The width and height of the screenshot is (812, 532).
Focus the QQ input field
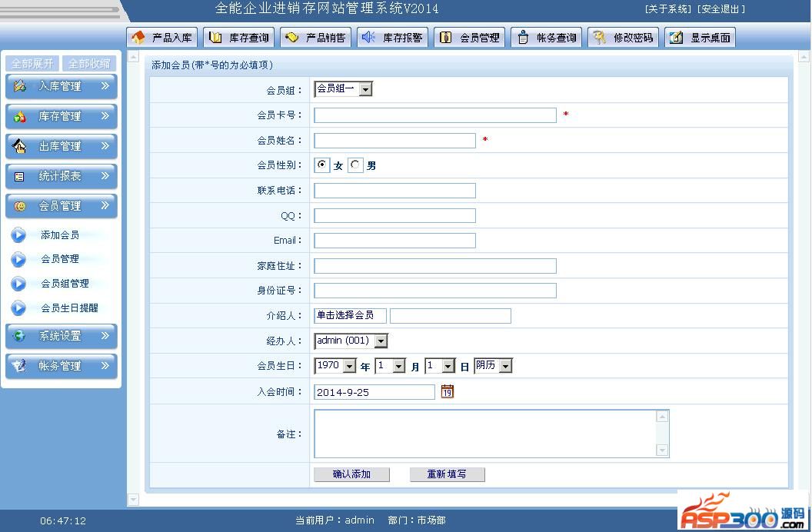394,215
